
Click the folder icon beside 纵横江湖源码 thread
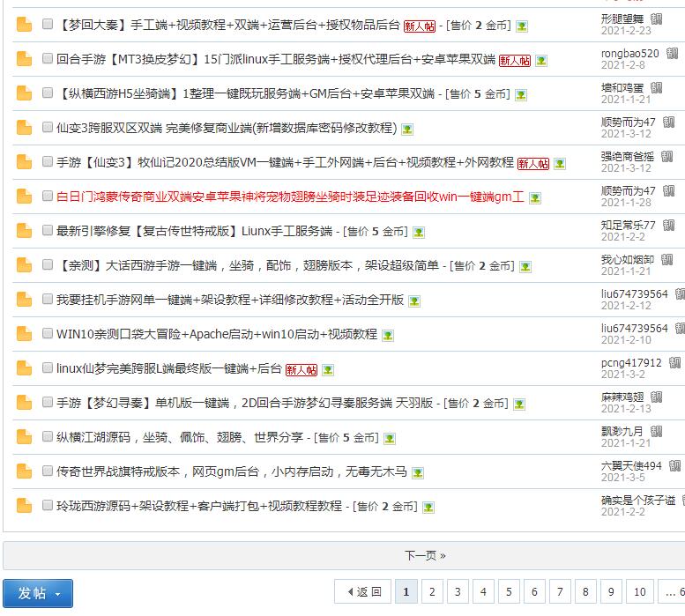(x=24, y=437)
